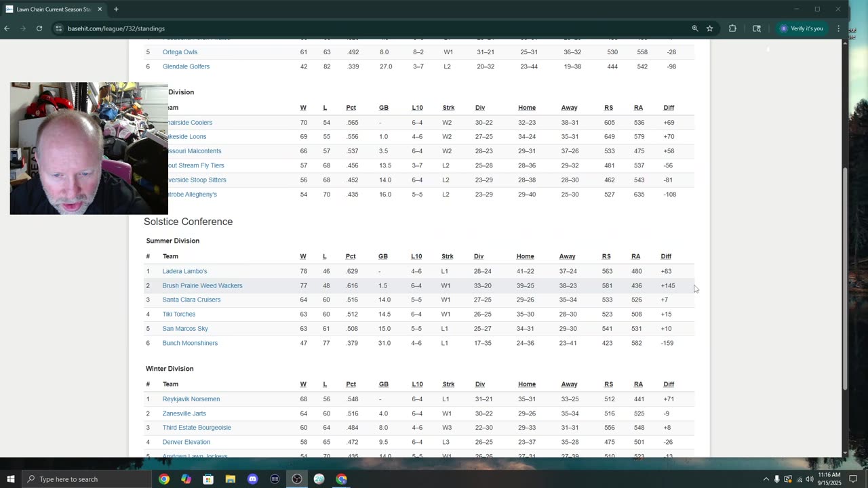
Task: Click the +145 run differential value
Action: click(668, 285)
